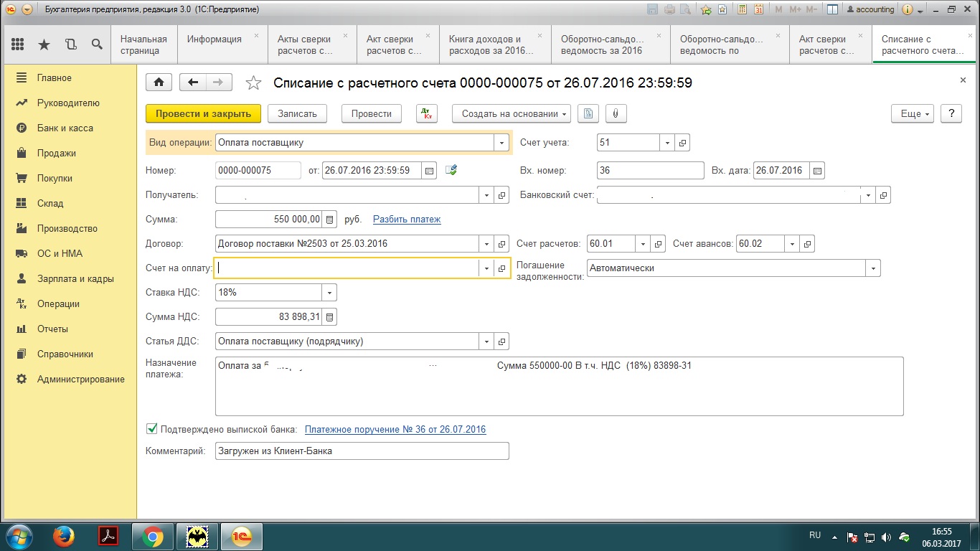This screenshot has width=980, height=551.
Task: Add document to favorites star icon
Action: click(x=253, y=83)
